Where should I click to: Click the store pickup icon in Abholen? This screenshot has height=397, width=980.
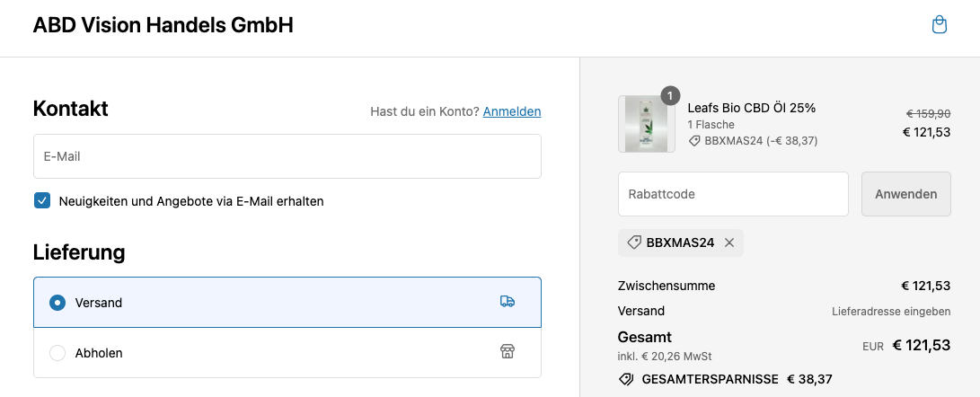coord(508,351)
